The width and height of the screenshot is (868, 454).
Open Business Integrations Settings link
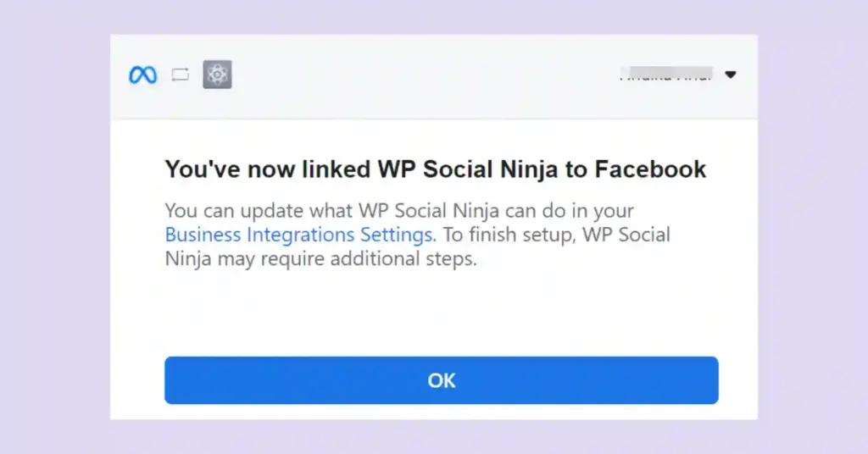pyautogui.click(x=300, y=235)
